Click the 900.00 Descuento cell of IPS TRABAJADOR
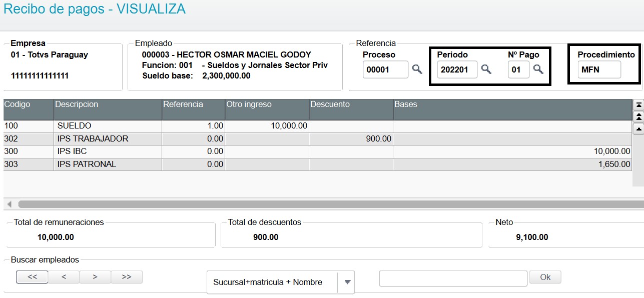 tap(351, 139)
